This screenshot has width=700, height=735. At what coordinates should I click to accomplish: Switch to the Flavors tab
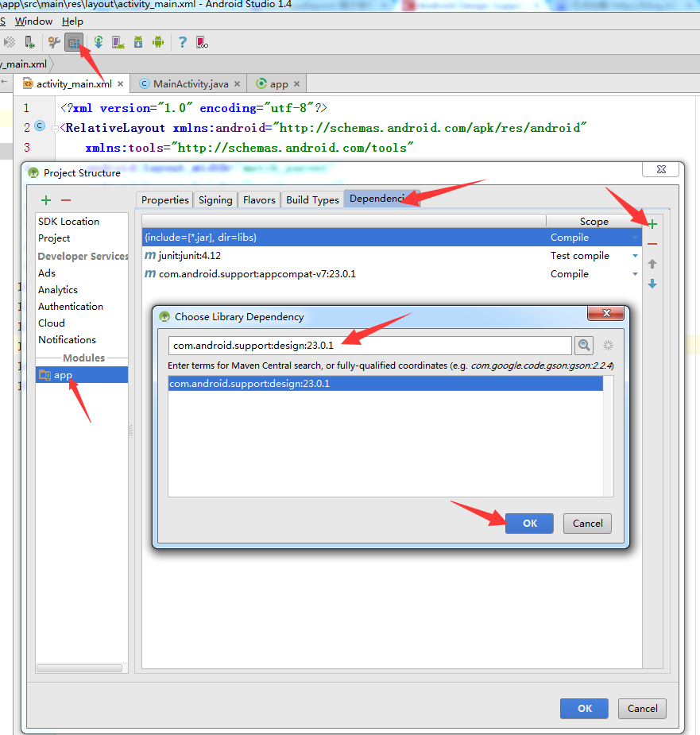(x=259, y=199)
